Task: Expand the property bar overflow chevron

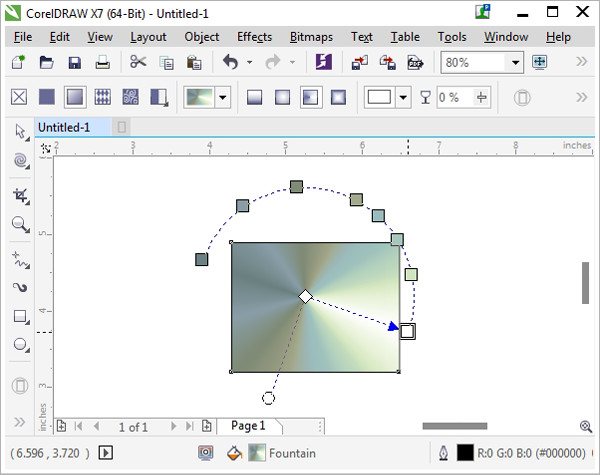Action: (x=581, y=98)
